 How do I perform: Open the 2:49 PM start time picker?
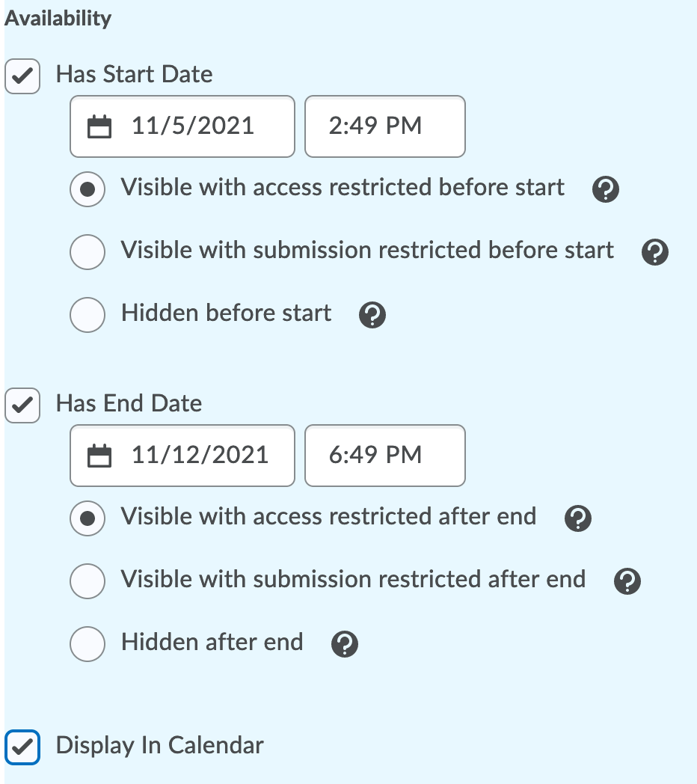(384, 126)
